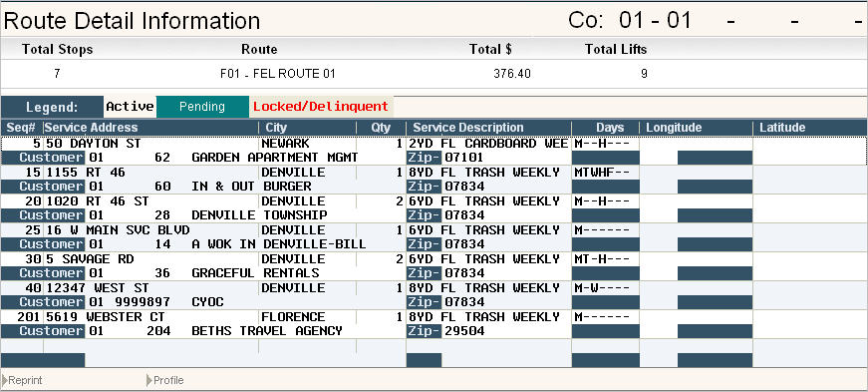Click the Total Stops value 7

click(x=57, y=73)
